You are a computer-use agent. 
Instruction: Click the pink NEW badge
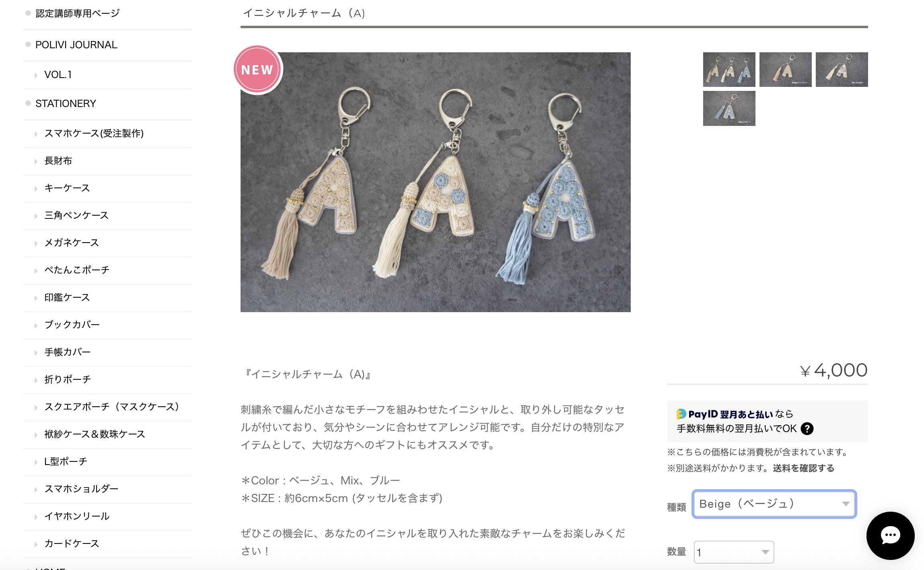click(x=257, y=70)
